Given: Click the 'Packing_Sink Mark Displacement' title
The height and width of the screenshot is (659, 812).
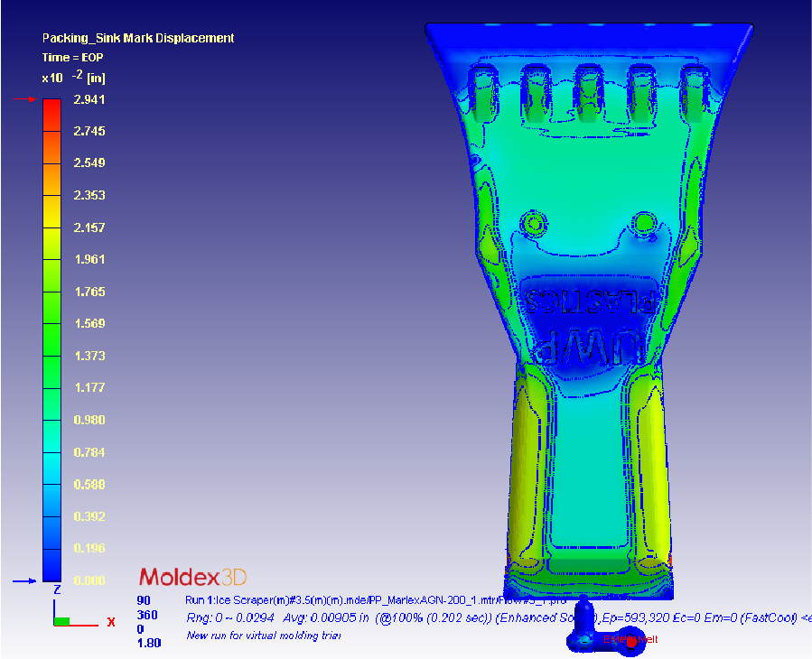Looking at the screenshot, I should pos(138,38).
